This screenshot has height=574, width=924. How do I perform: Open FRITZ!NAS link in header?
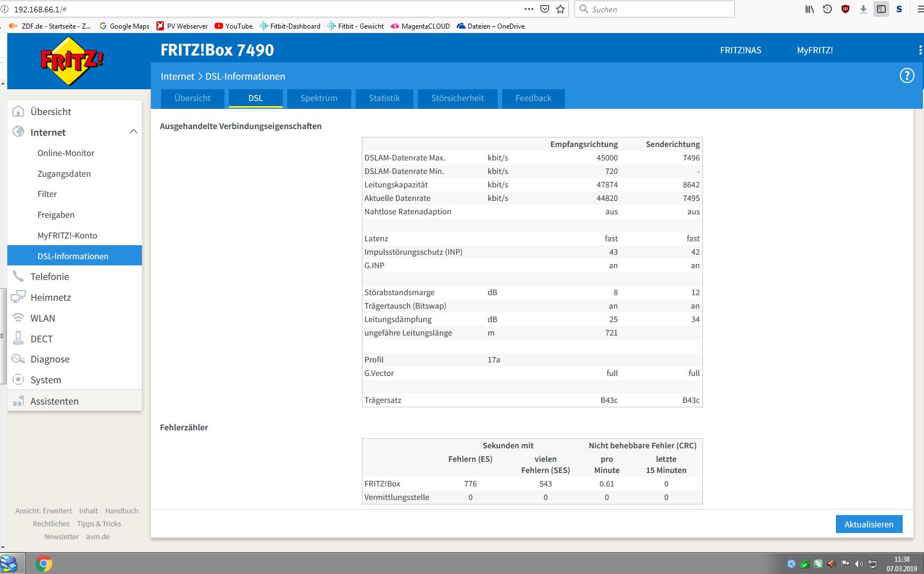click(x=741, y=50)
